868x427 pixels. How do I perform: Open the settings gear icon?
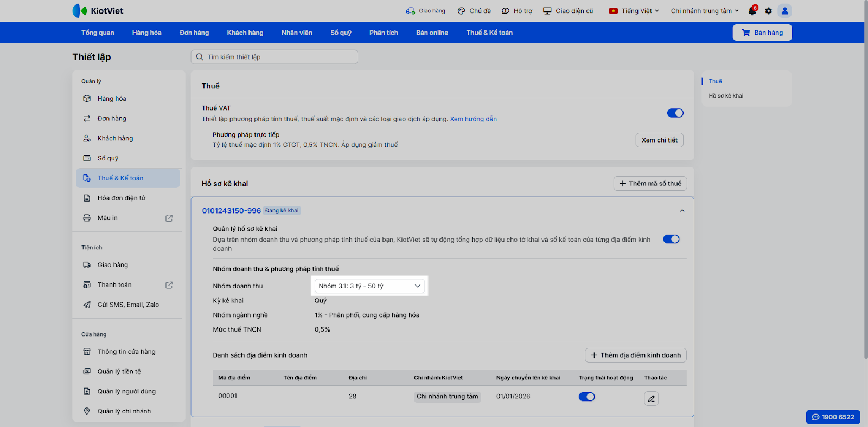pyautogui.click(x=768, y=11)
